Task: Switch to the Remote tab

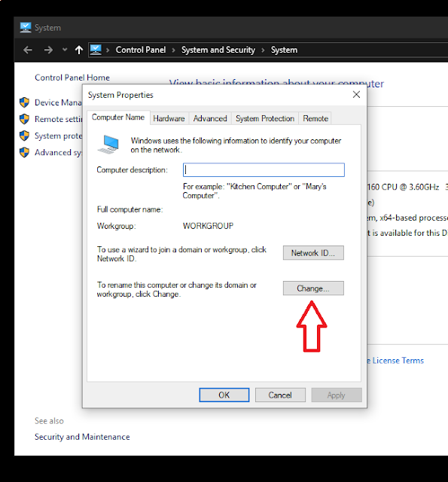Action: point(315,118)
